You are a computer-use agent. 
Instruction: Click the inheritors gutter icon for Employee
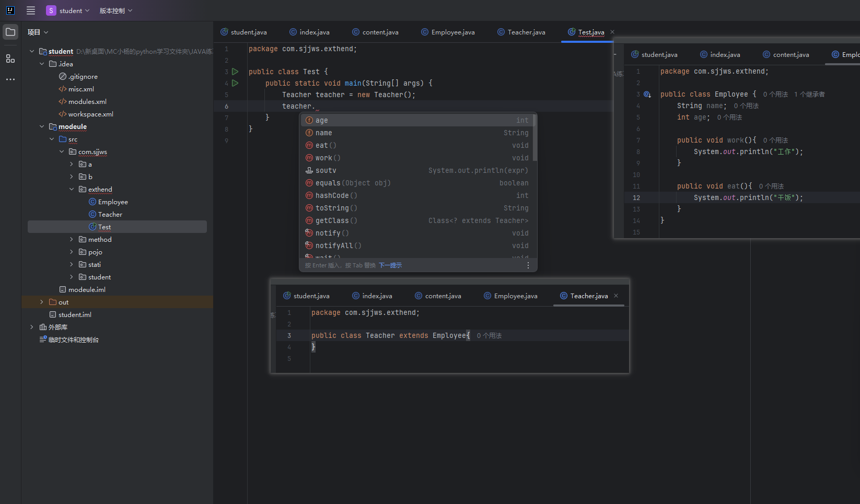(647, 95)
